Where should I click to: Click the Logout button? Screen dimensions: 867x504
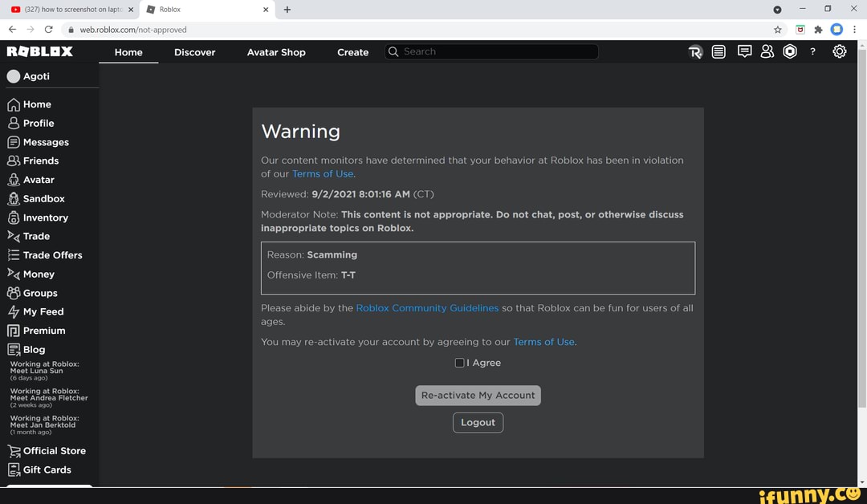point(478,422)
